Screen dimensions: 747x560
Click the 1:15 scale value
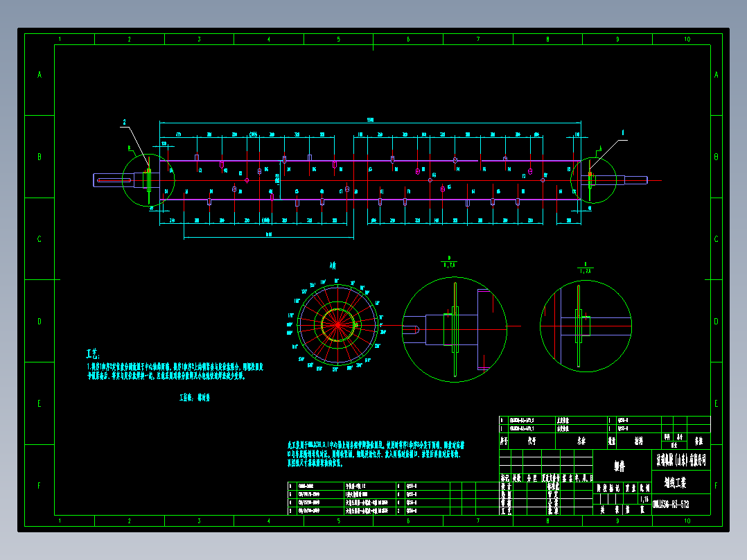click(644, 499)
